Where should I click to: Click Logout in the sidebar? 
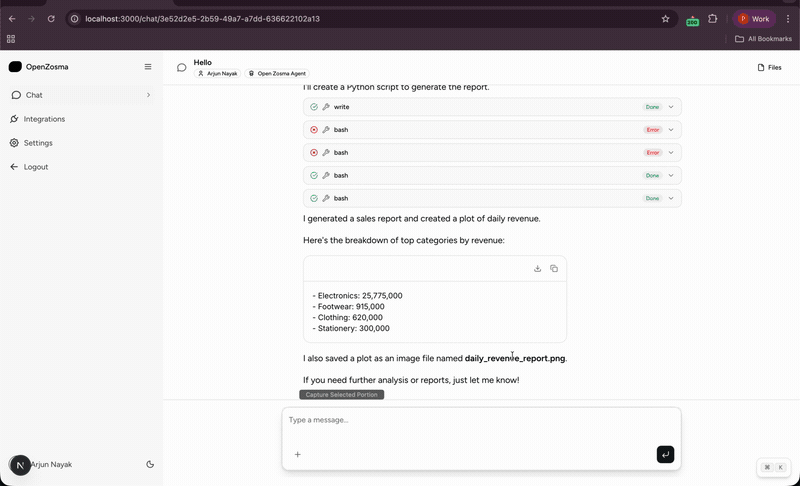coord(36,167)
